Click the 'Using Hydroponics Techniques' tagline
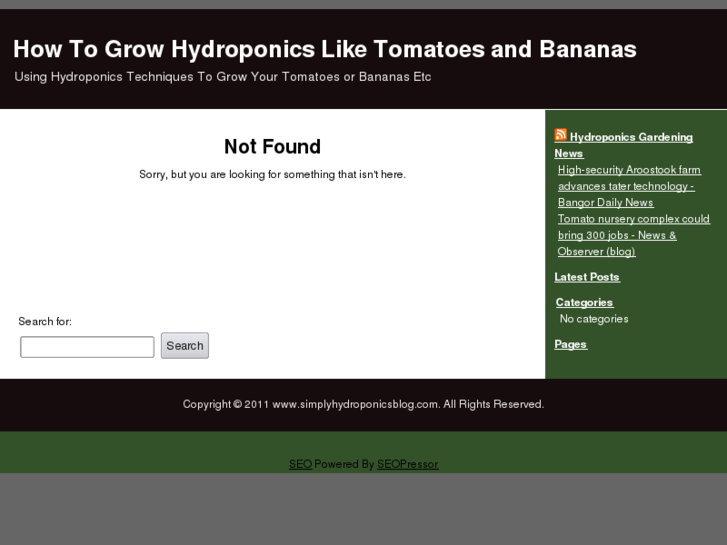 point(223,77)
